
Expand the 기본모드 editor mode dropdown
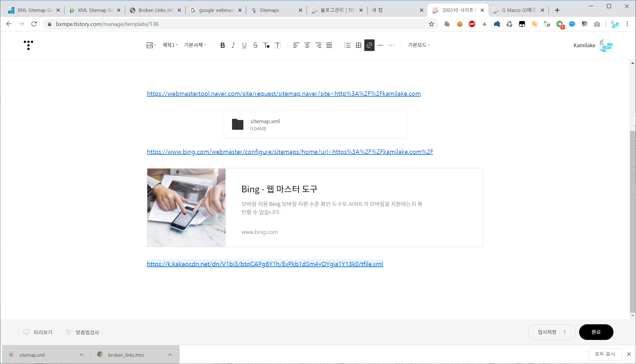coord(419,45)
